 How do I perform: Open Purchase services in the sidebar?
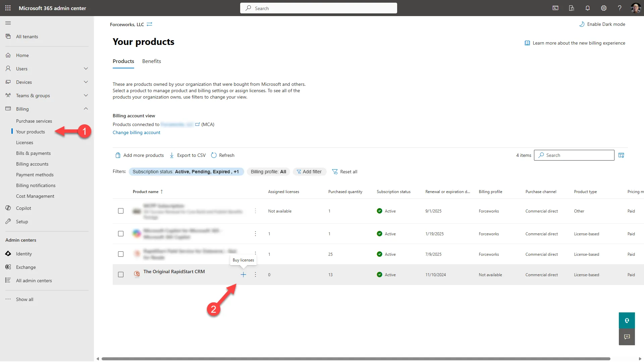(34, 121)
